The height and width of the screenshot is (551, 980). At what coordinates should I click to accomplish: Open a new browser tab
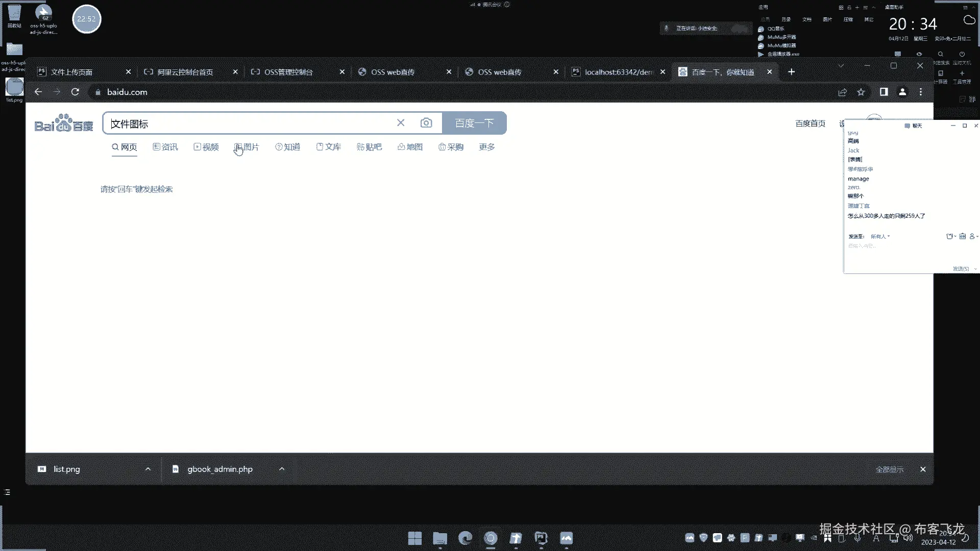tap(791, 72)
